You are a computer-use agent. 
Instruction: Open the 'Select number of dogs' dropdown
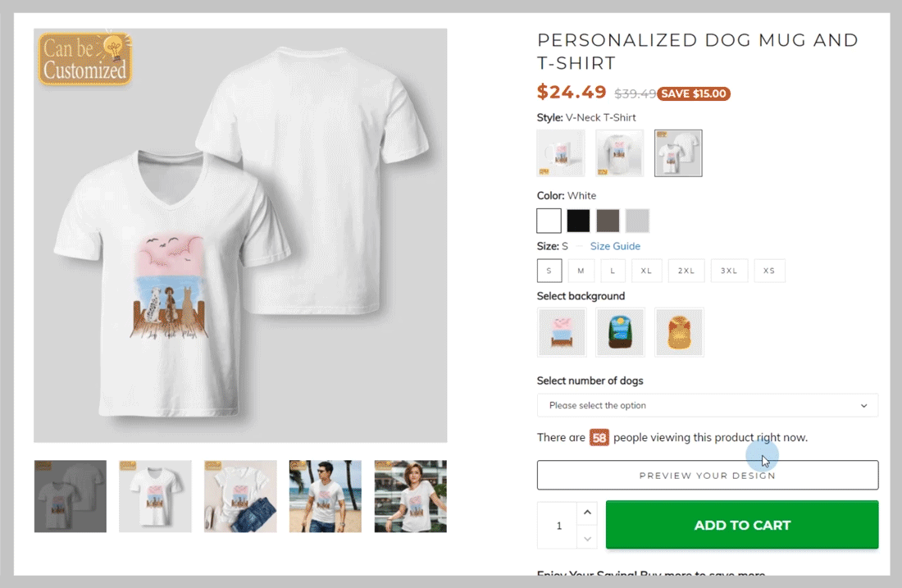click(707, 405)
